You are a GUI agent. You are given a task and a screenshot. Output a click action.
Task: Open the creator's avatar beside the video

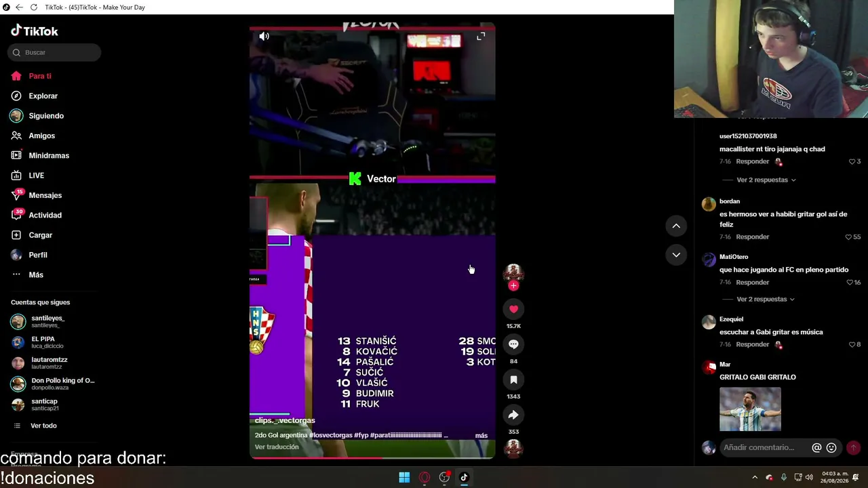[x=513, y=273]
